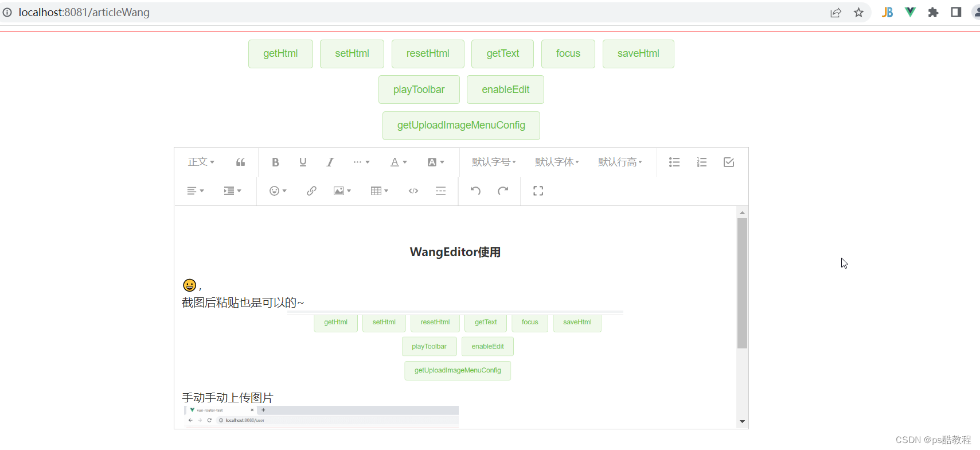Screen dimensions: 980x450
Task: Toggle bold formatting
Action: coord(275,162)
